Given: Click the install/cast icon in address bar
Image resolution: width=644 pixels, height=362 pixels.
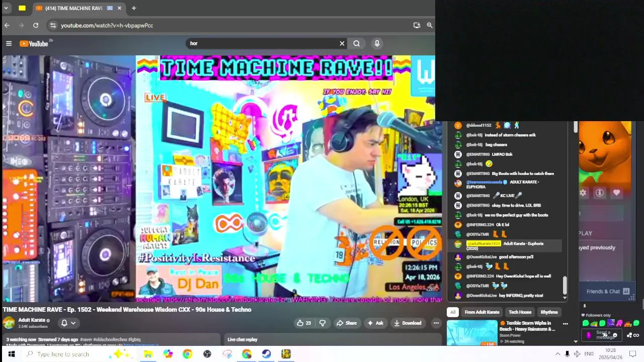Looking at the screenshot, I should click(417, 25).
